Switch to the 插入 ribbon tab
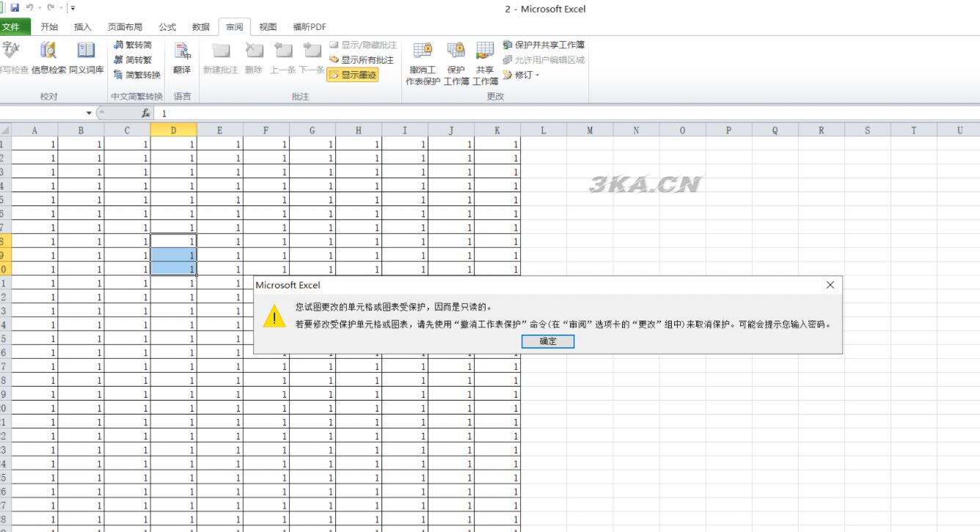The image size is (980, 532). (83, 27)
